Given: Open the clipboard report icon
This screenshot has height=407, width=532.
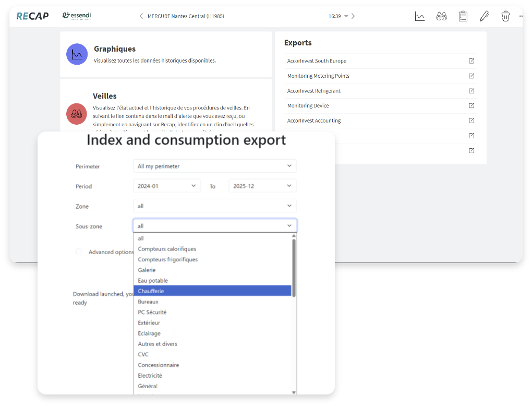Looking at the screenshot, I should pos(463,16).
